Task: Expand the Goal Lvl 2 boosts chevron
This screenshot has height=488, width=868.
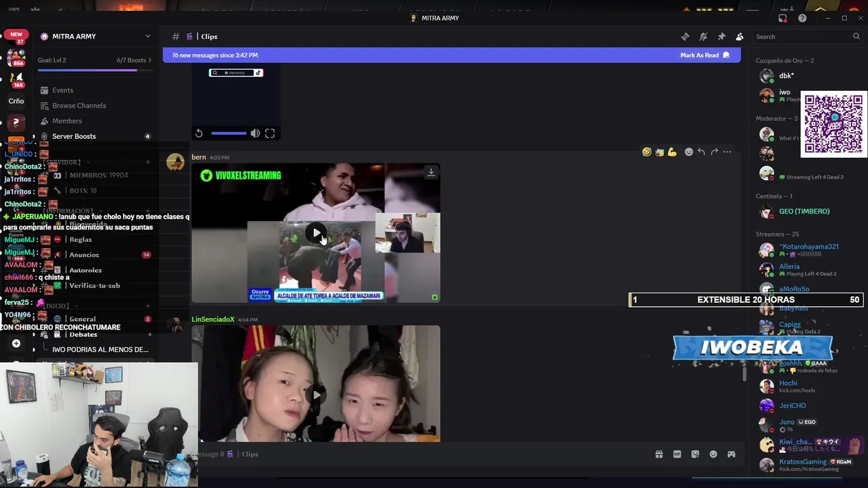Action: [150, 60]
